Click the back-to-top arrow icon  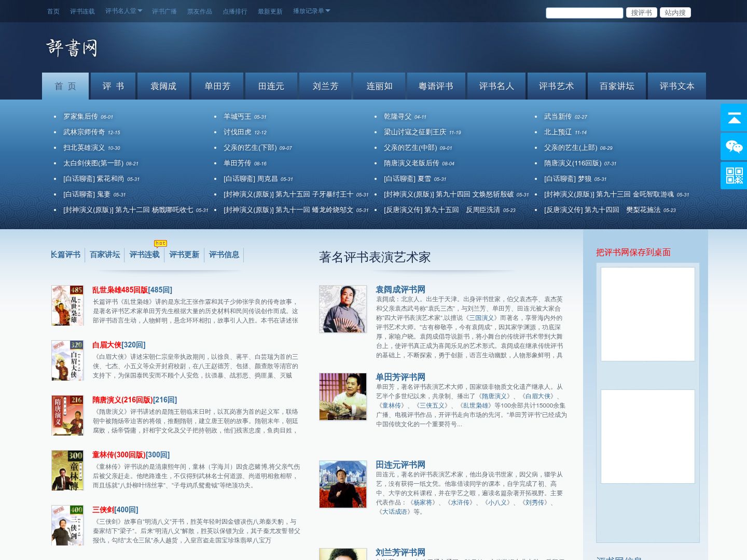(x=734, y=118)
